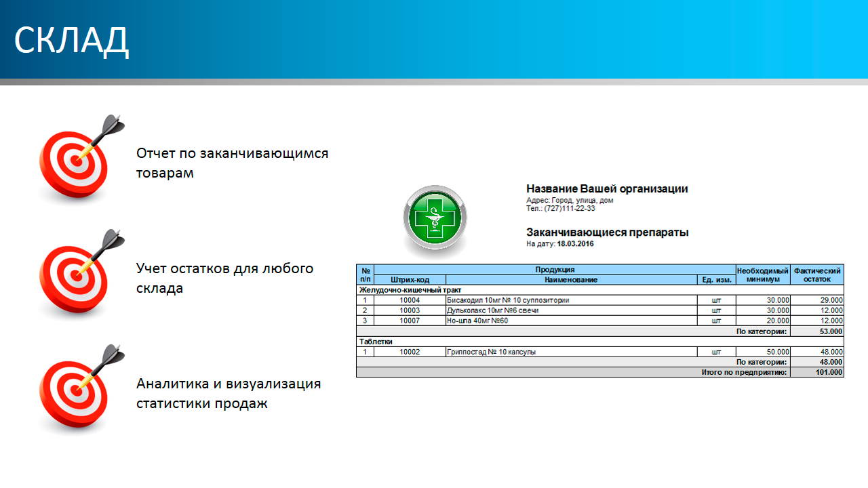Click the "Итого по предприятию" total label
Image resolution: width=868 pixels, height=488 pixels.
click(x=744, y=373)
